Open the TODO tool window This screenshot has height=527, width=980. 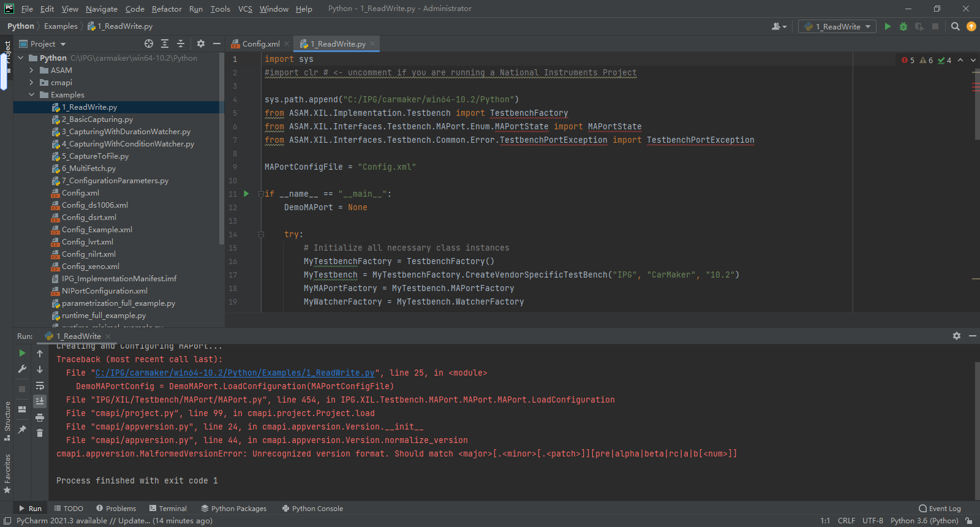pyautogui.click(x=69, y=509)
